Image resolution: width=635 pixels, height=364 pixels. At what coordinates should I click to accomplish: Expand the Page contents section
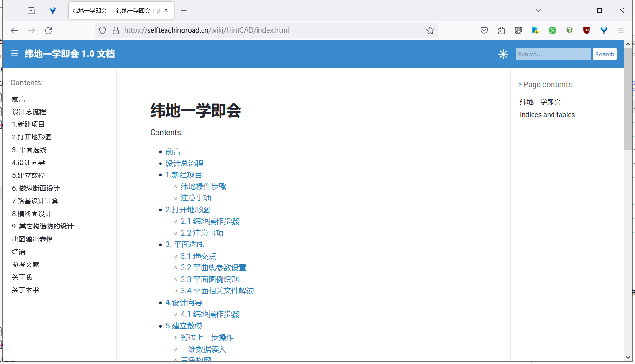tap(520, 84)
